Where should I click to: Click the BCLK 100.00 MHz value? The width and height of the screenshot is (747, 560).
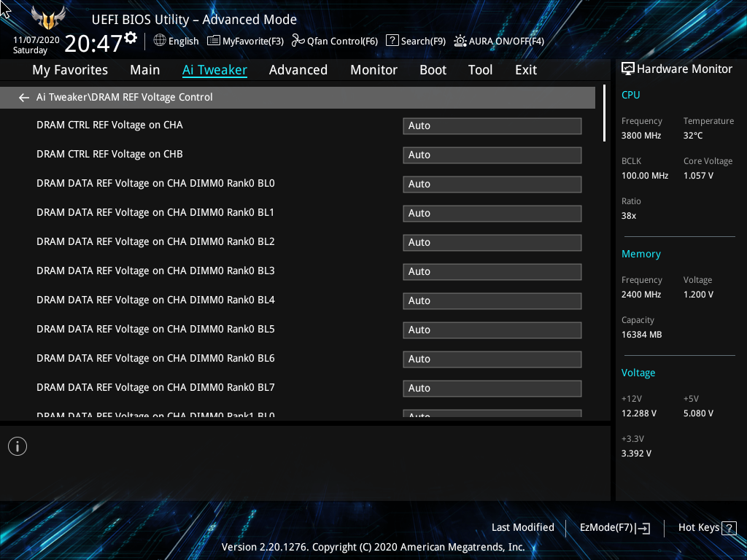(645, 176)
